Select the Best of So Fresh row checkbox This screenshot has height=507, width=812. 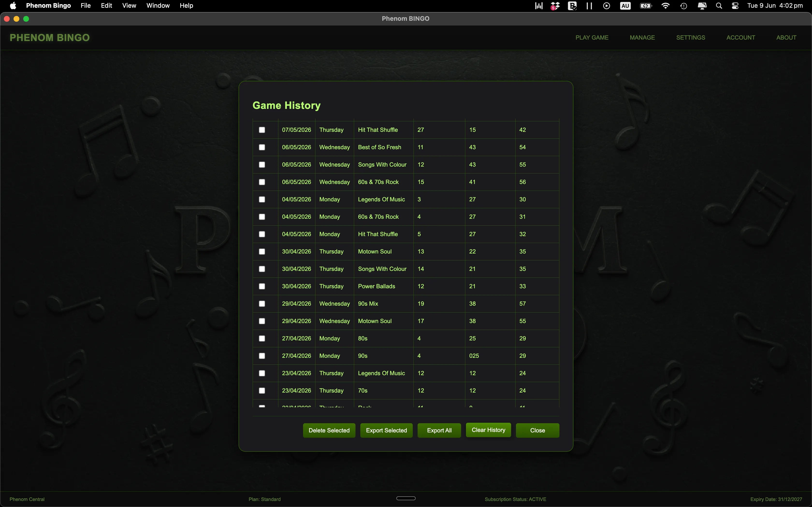click(x=262, y=147)
